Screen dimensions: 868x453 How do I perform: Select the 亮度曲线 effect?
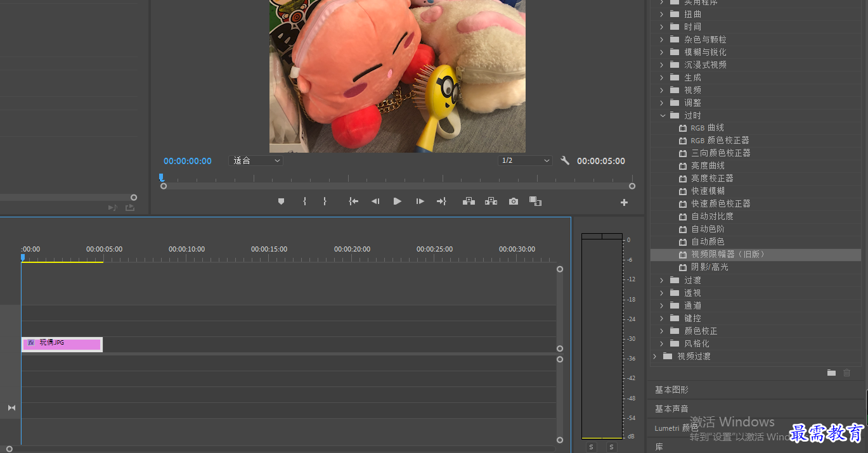click(x=708, y=166)
